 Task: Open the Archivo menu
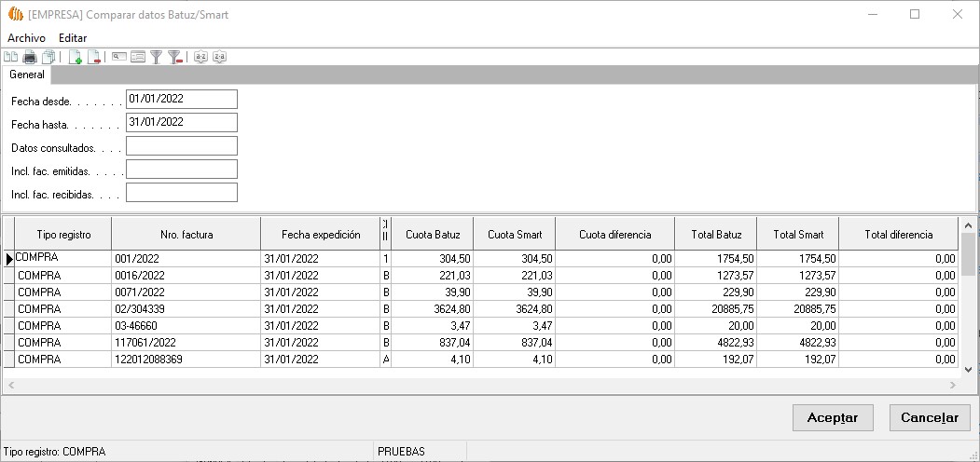coord(26,38)
